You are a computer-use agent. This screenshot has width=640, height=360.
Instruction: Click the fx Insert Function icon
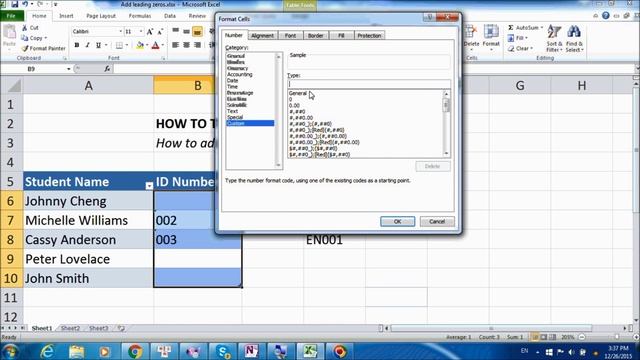107,69
